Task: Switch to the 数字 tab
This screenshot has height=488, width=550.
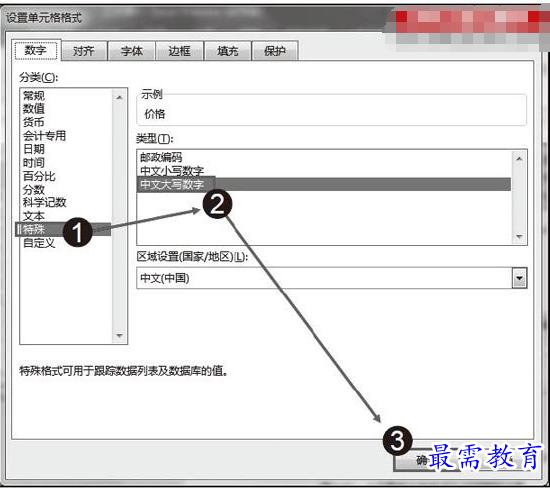Action: point(36,51)
